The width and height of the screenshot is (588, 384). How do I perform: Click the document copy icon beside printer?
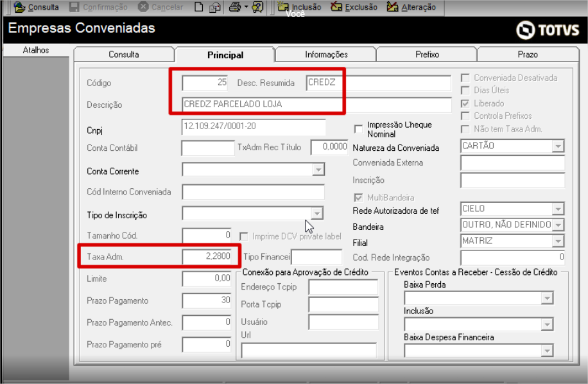[x=214, y=7]
